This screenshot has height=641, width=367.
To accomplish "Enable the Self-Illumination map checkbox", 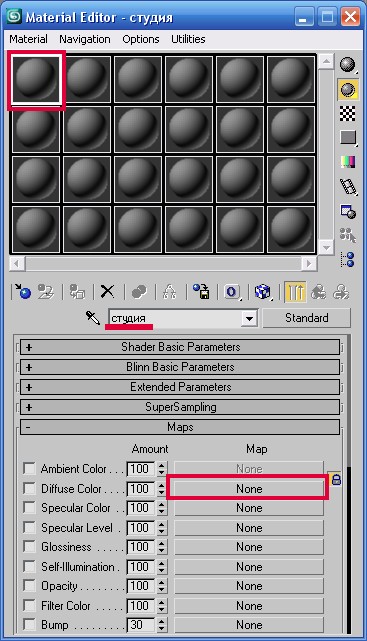I will (x=29, y=566).
